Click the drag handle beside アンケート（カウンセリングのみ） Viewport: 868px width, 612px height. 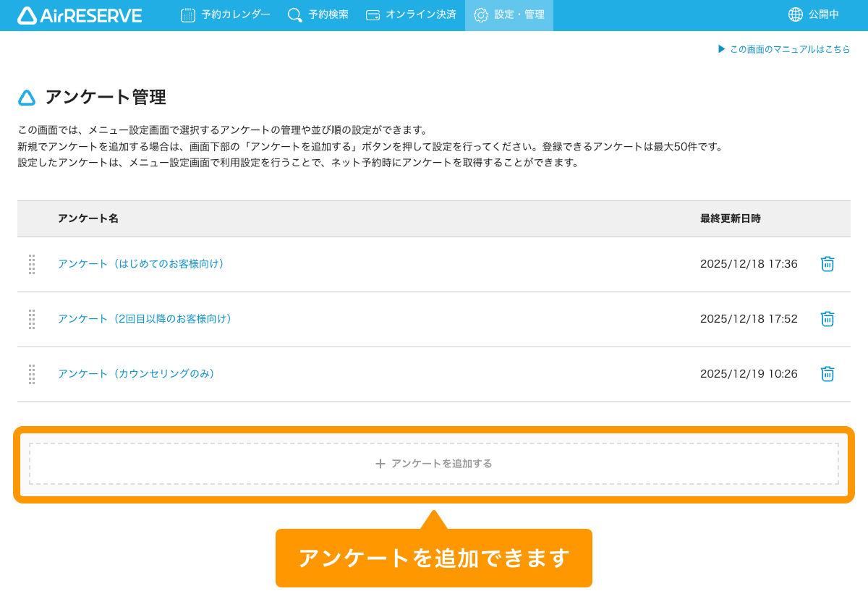coord(31,375)
